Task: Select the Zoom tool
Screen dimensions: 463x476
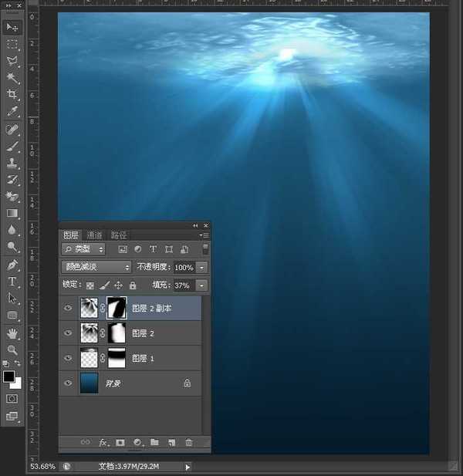Action: pos(12,349)
